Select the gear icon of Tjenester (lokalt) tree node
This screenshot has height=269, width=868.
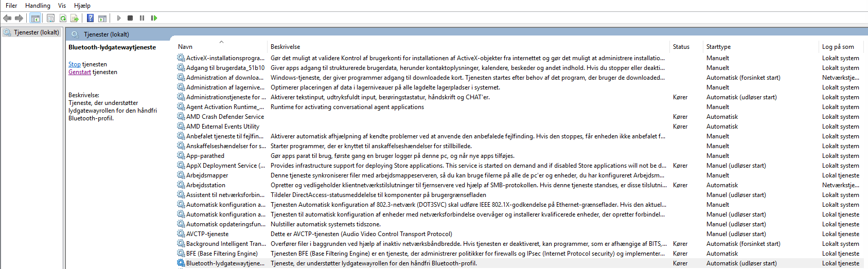click(x=7, y=32)
